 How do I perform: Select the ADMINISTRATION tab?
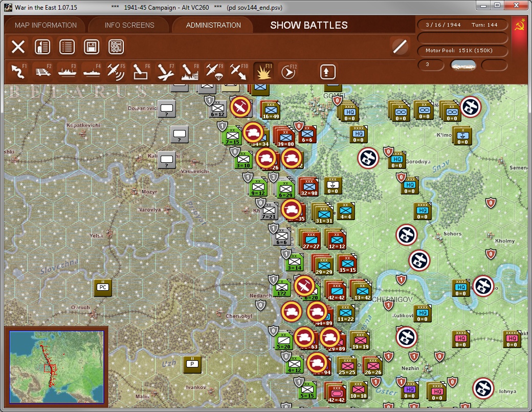pos(213,25)
